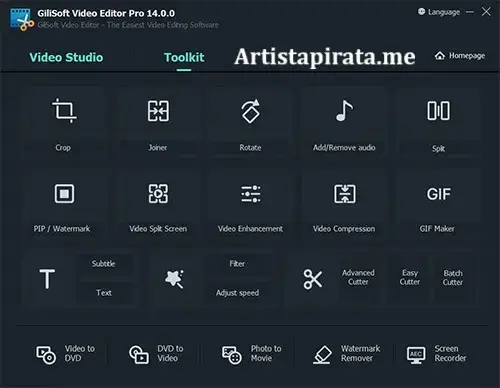Screen dimensions: 500x388
Task: Click the DVD to Video icon
Action: pyautogui.click(x=139, y=355)
